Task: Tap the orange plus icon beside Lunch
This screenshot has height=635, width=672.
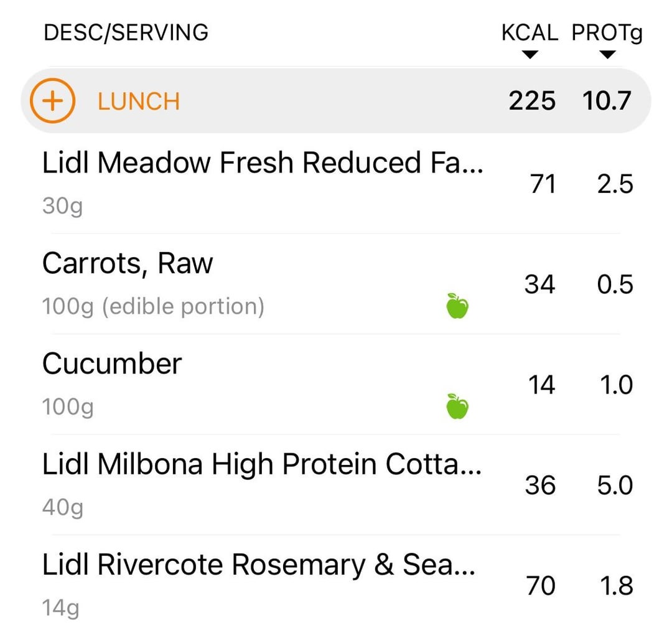Action: coord(52,101)
